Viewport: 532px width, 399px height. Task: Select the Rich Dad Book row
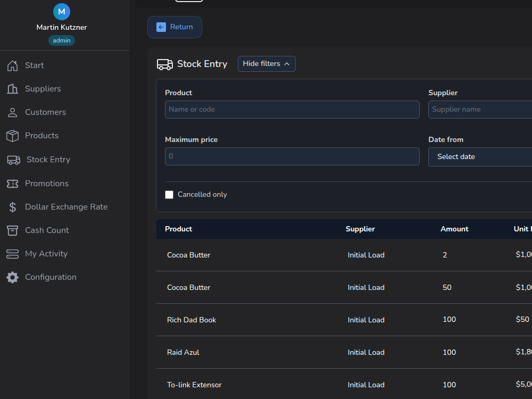coord(344,320)
